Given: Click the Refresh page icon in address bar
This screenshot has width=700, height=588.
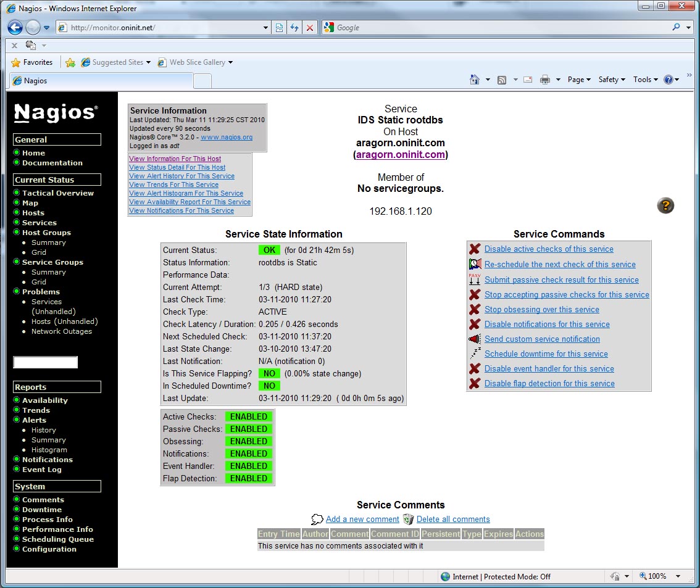Looking at the screenshot, I should coord(294,28).
